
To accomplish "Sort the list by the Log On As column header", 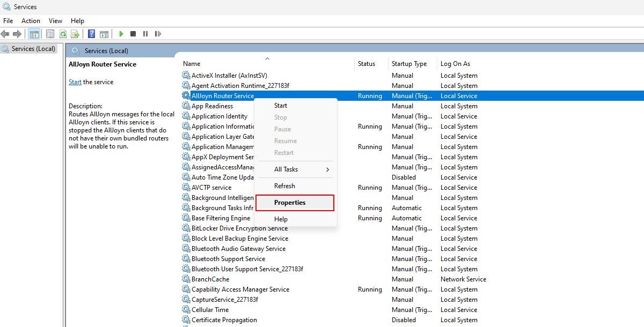I will click(455, 64).
